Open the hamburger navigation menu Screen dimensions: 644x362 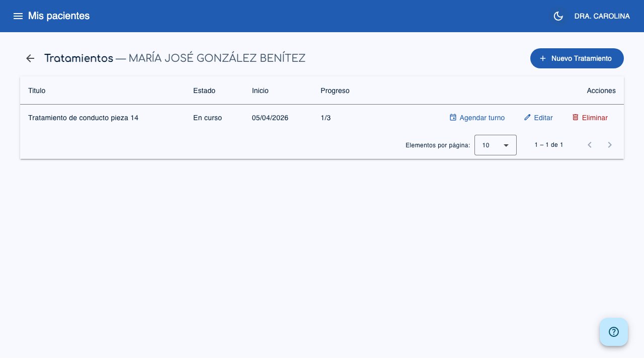coord(18,16)
